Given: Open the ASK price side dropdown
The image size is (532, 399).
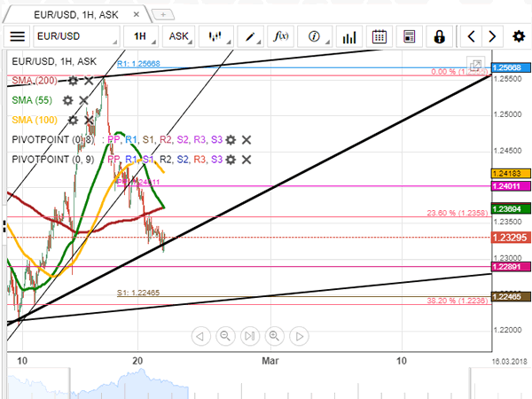Looking at the screenshot, I should coord(181,36).
